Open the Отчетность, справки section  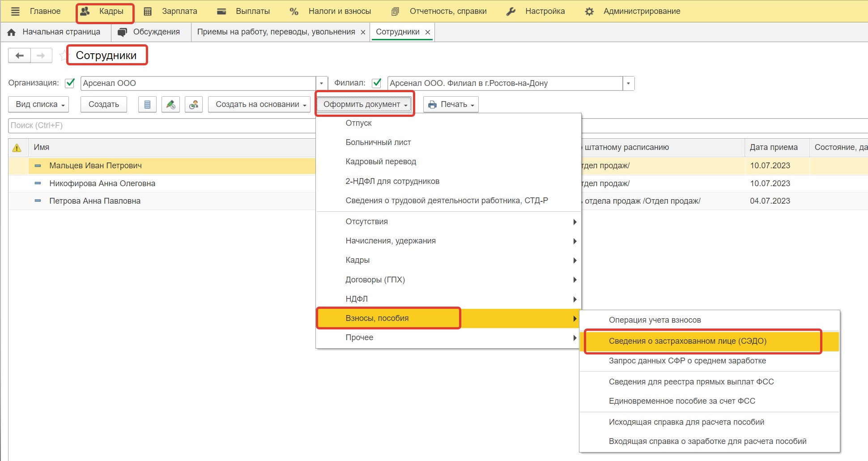pyautogui.click(x=439, y=12)
